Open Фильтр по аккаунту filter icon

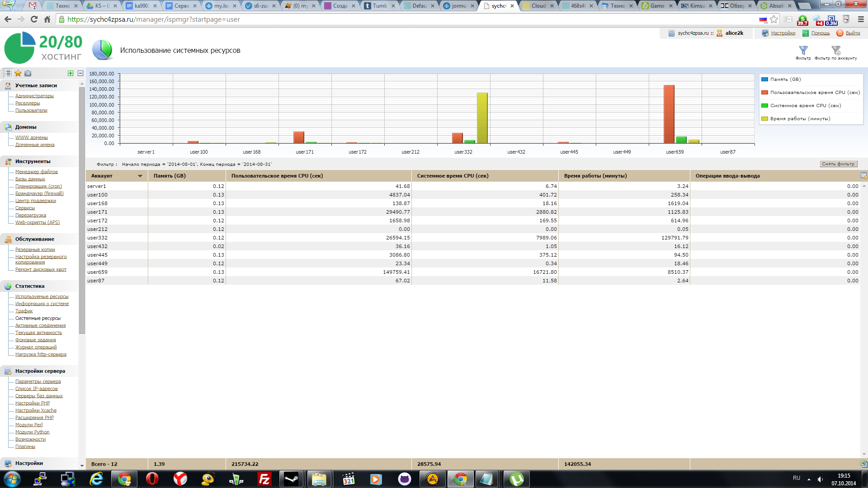click(x=835, y=50)
